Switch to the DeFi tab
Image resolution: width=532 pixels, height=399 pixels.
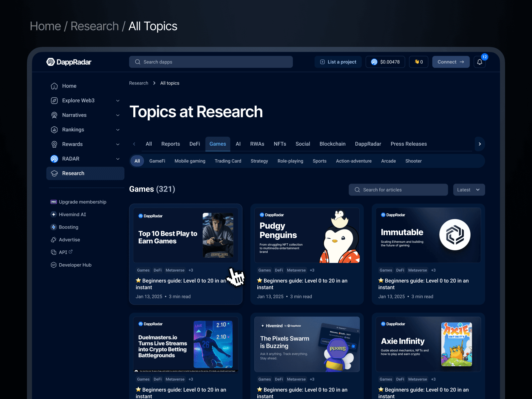point(195,144)
